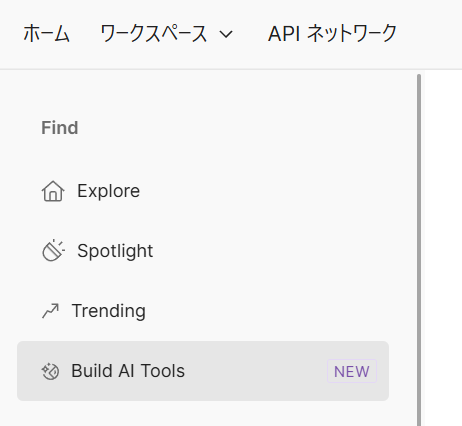The width and height of the screenshot is (462, 426).
Task: Select the Explore text label
Action: [108, 191]
